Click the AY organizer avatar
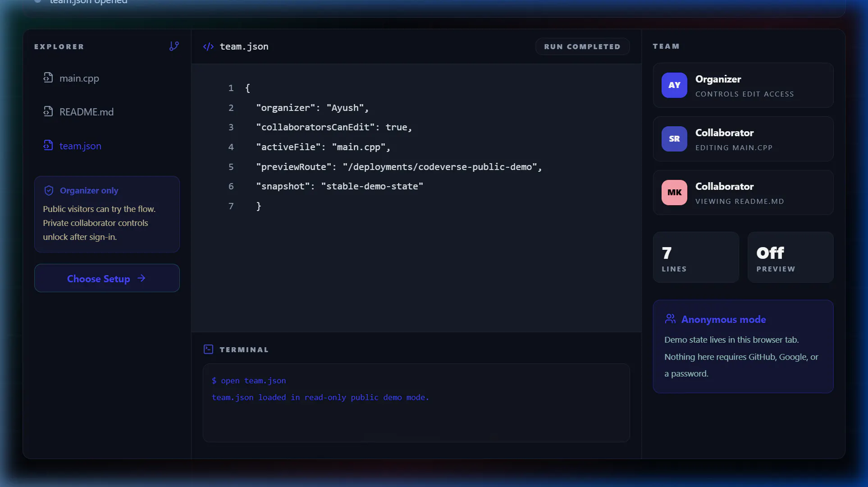 (x=674, y=85)
